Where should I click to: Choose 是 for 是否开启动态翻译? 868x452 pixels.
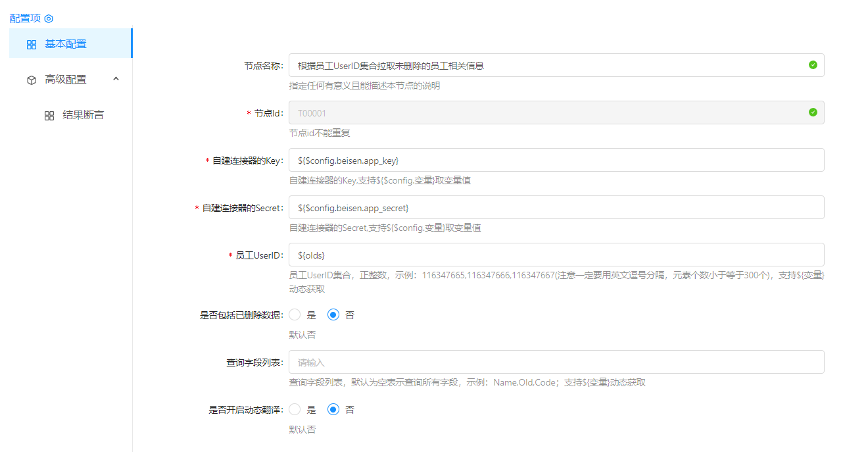[x=295, y=410]
